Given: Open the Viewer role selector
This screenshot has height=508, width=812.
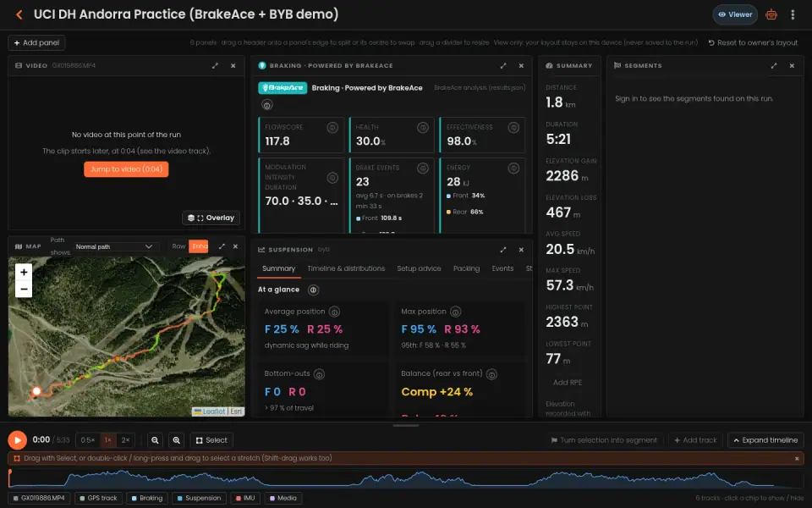Looking at the screenshot, I should [735, 14].
